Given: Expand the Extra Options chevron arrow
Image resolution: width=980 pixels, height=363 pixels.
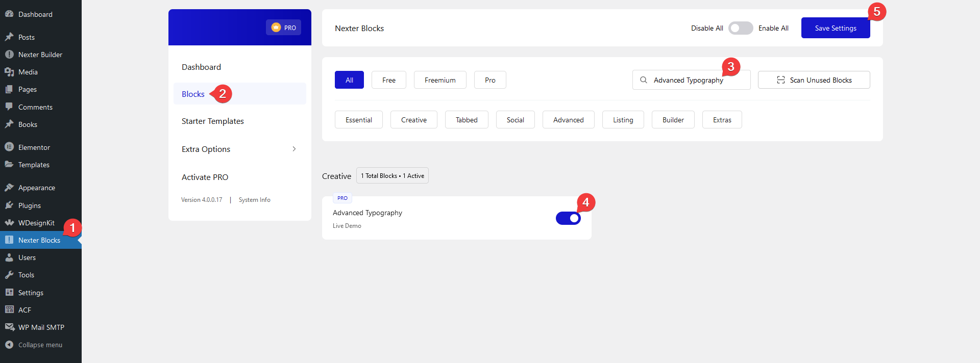Looking at the screenshot, I should (294, 149).
